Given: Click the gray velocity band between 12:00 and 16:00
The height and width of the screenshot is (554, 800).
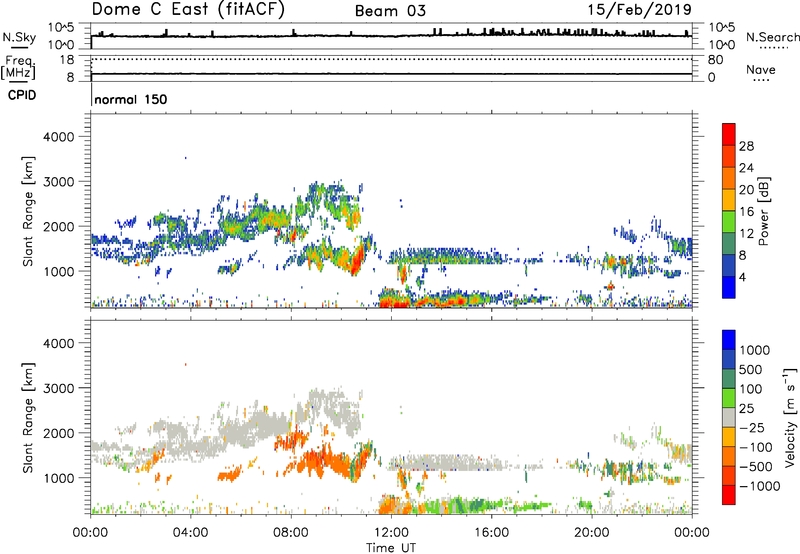Looking at the screenshot, I should [x=444, y=463].
